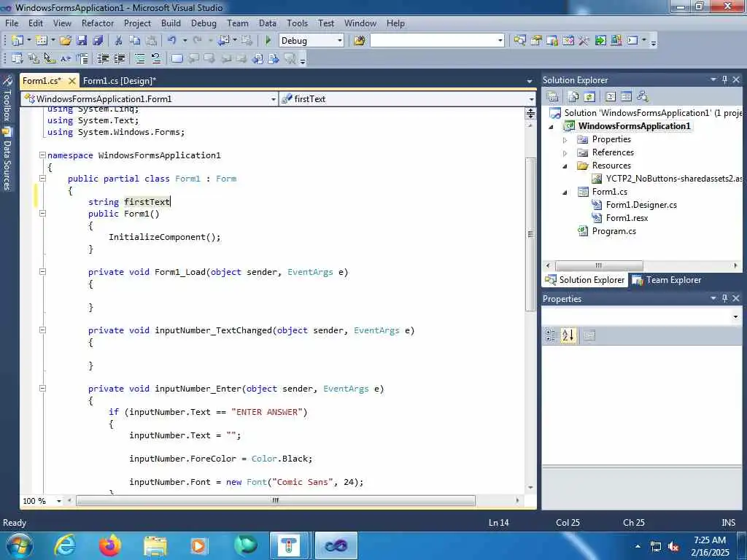The height and width of the screenshot is (560, 747).
Task: Switch to the Form1.cs [Design]* tab
Action: (x=120, y=81)
